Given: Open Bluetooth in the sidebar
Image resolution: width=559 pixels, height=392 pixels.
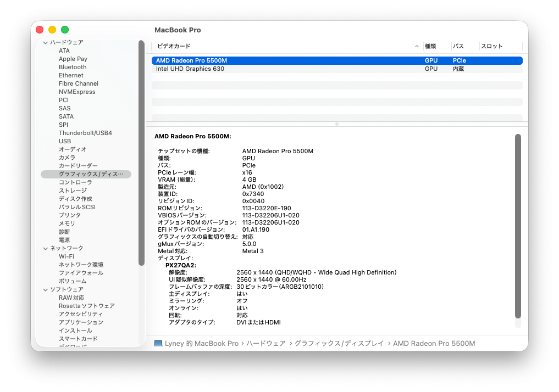Looking at the screenshot, I should (x=73, y=67).
